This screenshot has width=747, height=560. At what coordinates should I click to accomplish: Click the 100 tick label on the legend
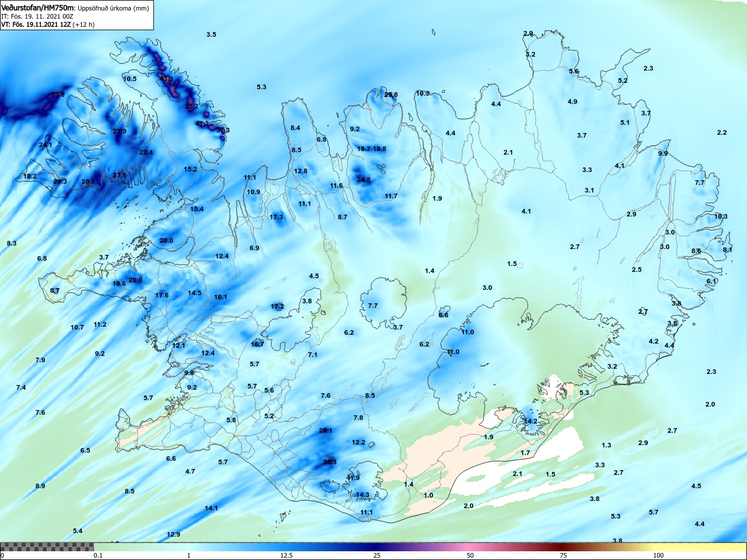click(658, 555)
